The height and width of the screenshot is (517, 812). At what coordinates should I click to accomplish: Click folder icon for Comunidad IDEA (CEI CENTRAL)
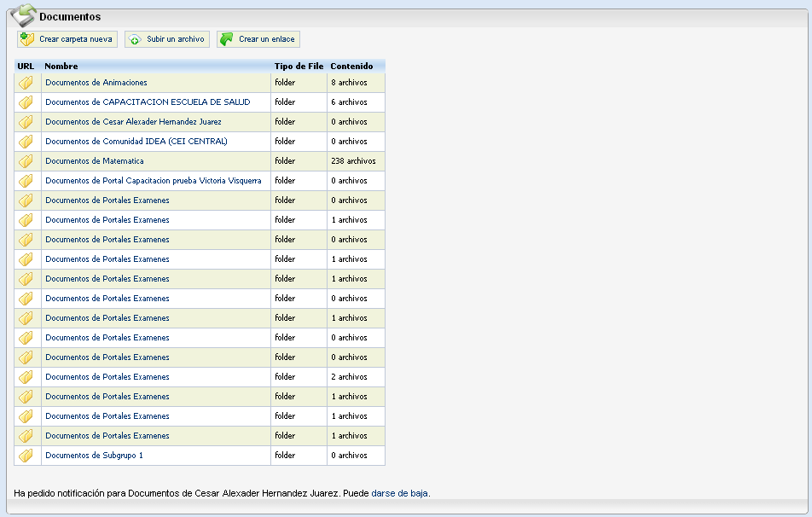click(26, 142)
